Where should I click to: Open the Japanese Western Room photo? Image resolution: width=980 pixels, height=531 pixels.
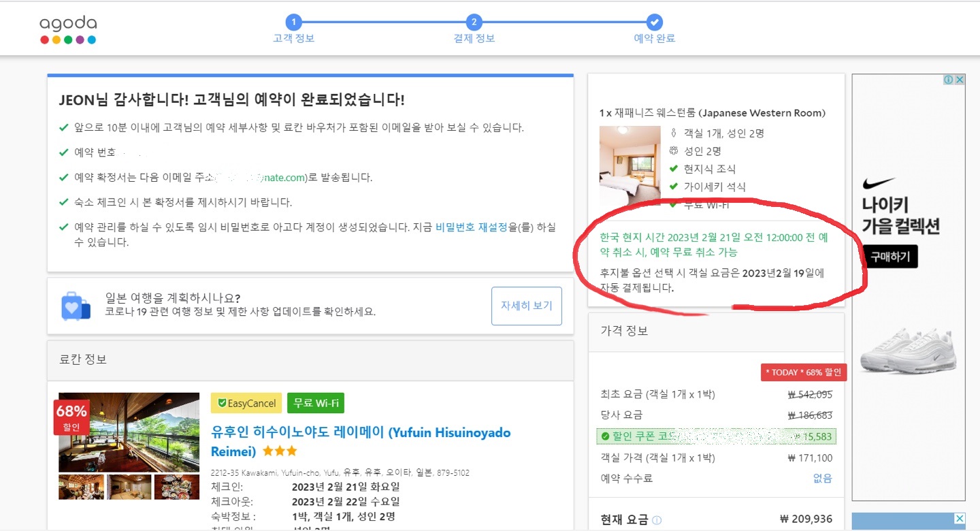pos(630,165)
